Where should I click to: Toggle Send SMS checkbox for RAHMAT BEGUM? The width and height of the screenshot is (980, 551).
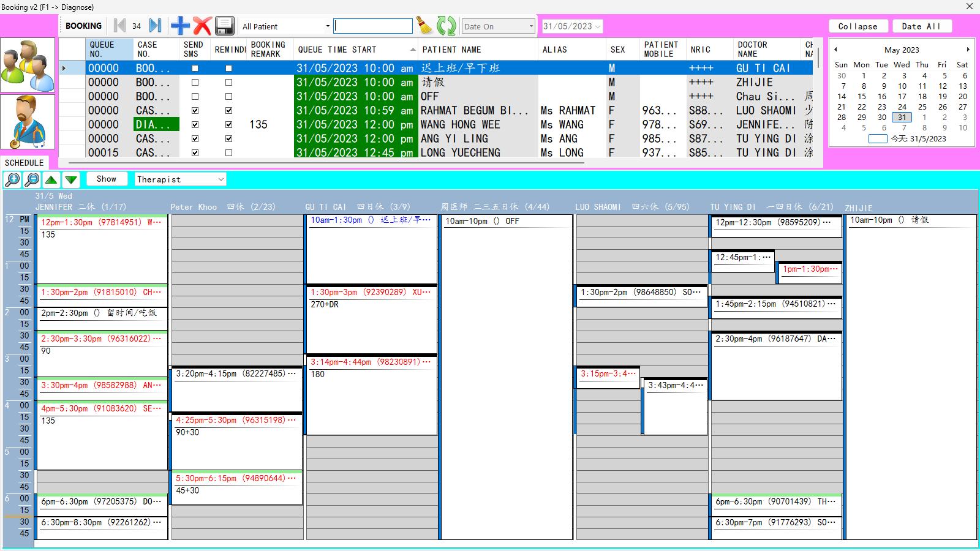pyautogui.click(x=195, y=111)
